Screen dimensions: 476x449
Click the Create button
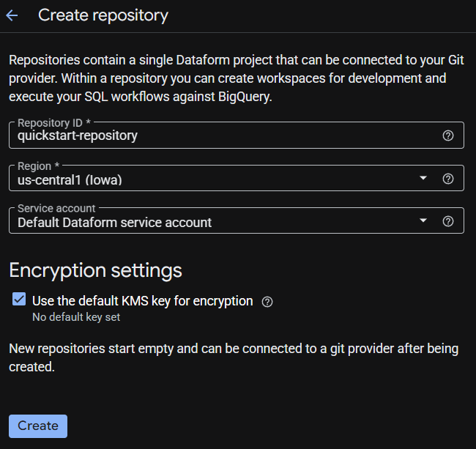point(38,426)
